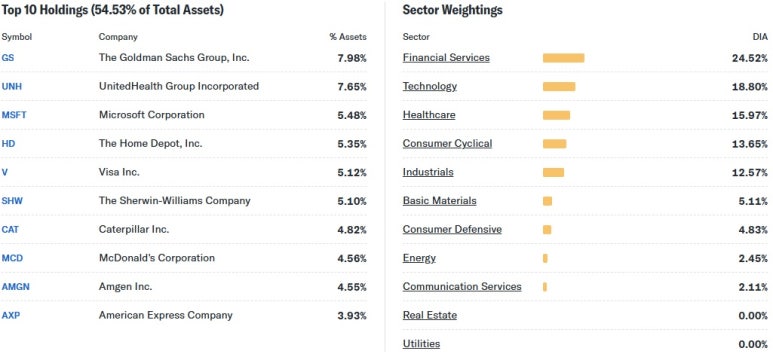This screenshot has height=360, width=773.
Task: Go to the Healthcare sector link
Action: pos(429,115)
